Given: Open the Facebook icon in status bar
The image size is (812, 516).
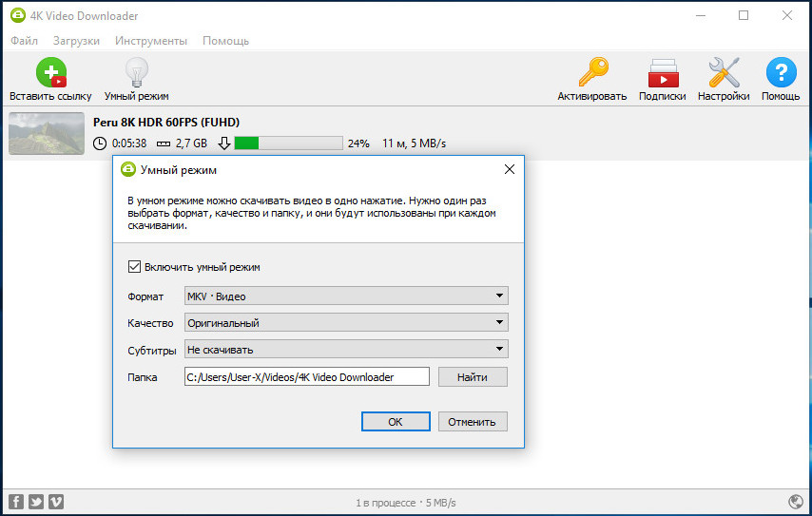Looking at the screenshot, I should click(16, 501).
